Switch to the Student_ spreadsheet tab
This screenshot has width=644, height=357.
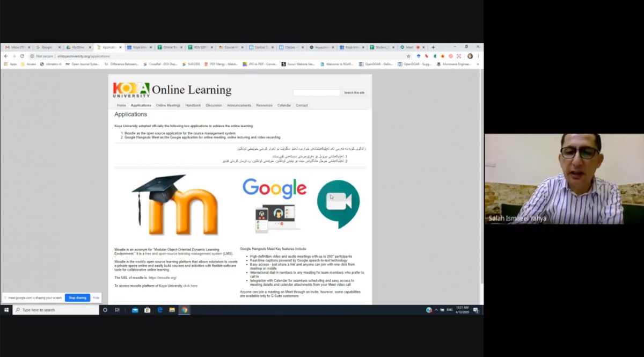pyautogui.click(x=382, y=47)
